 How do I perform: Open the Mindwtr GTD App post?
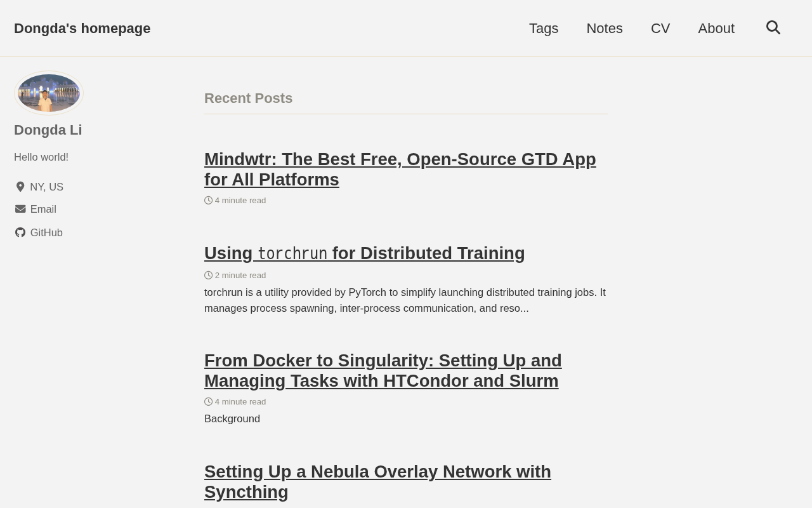click(400, 169)
